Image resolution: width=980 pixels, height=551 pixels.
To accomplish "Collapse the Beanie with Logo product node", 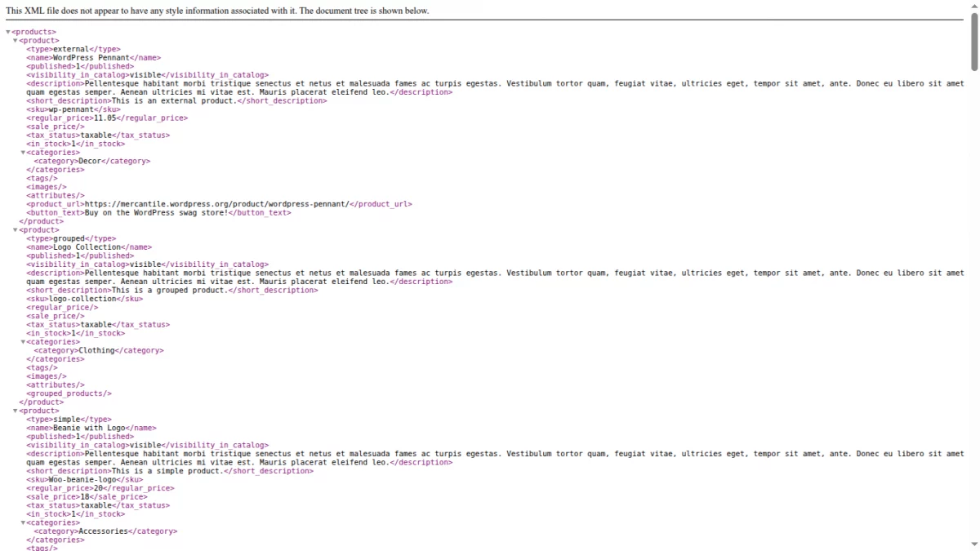I will point(14,411).
